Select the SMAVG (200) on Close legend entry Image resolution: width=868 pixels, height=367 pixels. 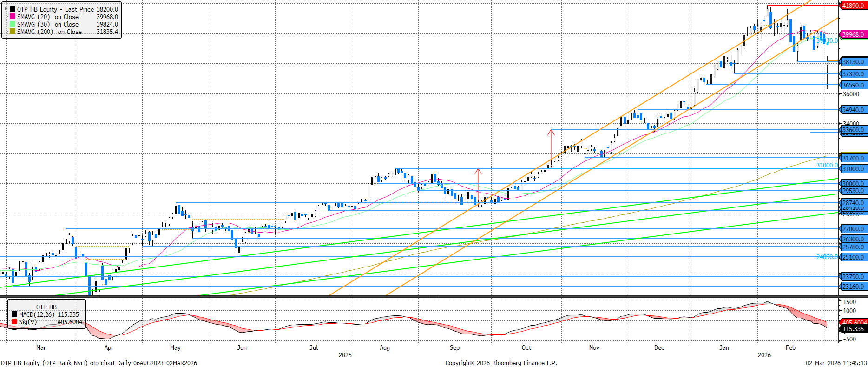[x=49, y=32]
